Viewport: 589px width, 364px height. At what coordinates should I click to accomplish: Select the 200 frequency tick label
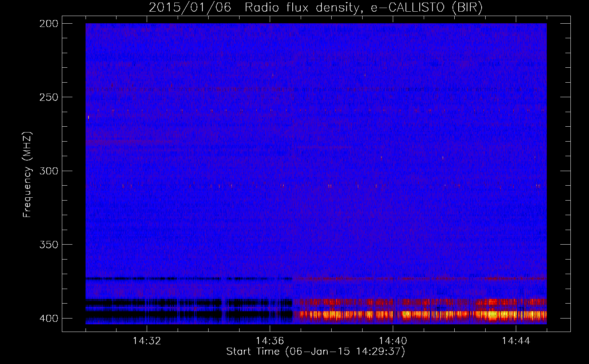pyautogui.click(x=49, y=24)
